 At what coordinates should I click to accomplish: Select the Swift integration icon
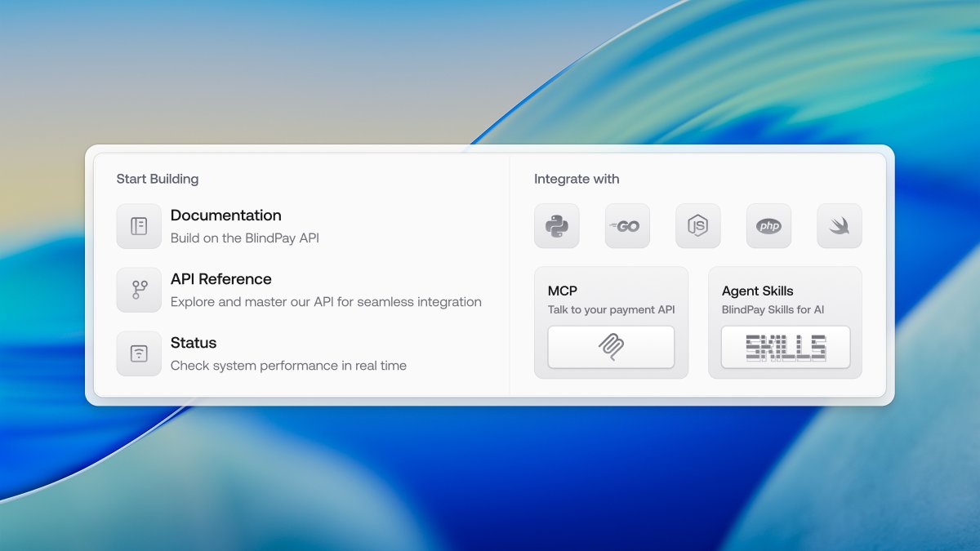(x=840, y=226)
